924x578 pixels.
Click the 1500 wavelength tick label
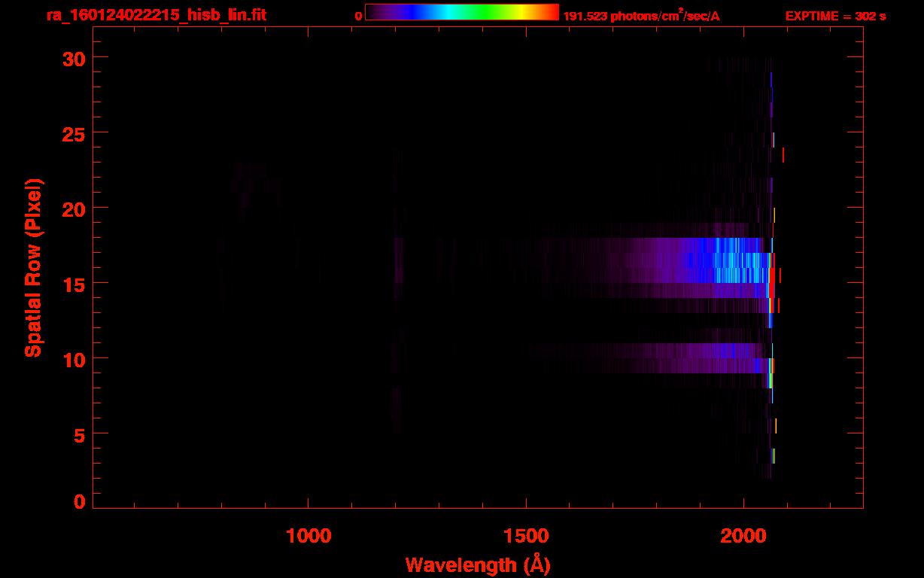click(x=526, y=537)
